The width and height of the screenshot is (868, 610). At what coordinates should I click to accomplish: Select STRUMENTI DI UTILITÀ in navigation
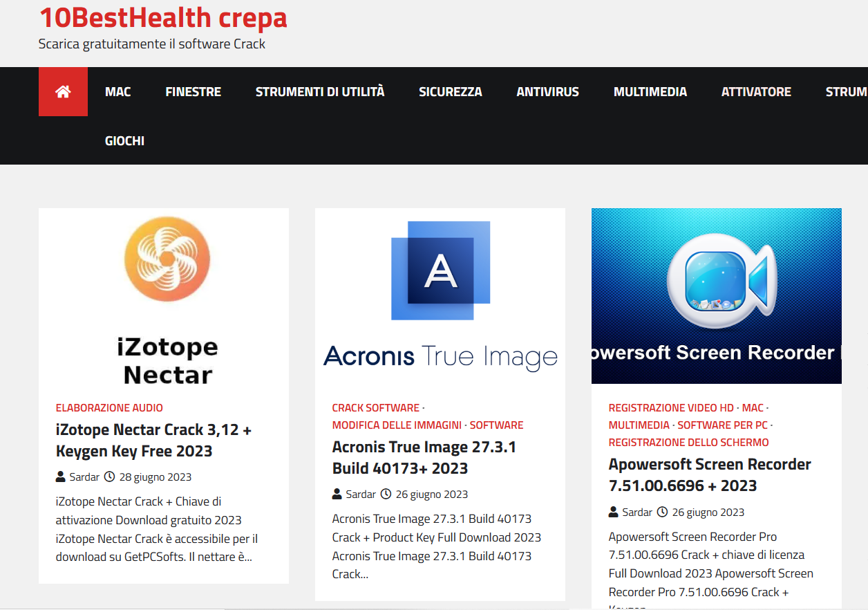320,92
